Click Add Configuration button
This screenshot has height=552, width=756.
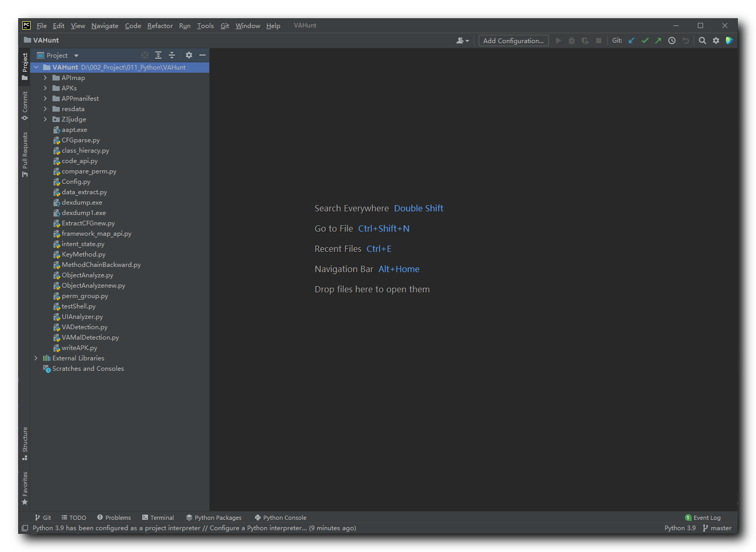(514, 41)
